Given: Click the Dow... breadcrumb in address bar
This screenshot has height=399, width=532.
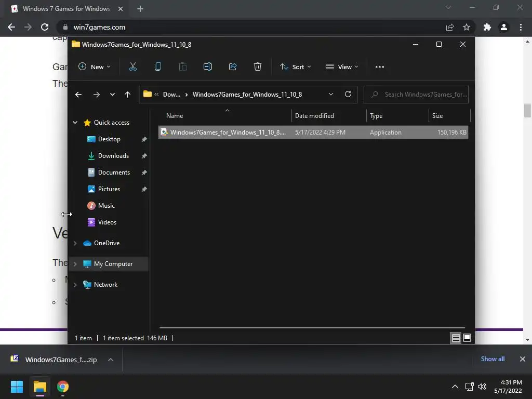Looking at the screenshot, I should [x=171, y=95].
